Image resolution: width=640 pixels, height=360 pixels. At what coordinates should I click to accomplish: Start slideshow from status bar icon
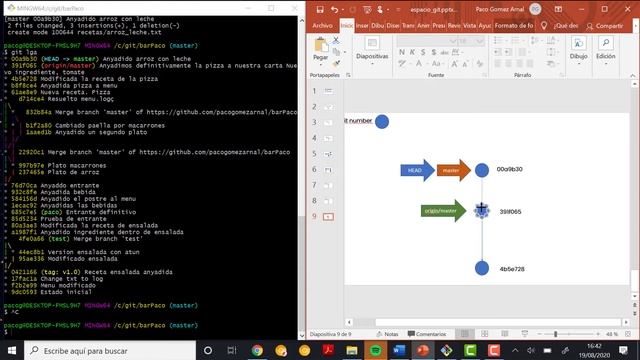pos(524,334)
